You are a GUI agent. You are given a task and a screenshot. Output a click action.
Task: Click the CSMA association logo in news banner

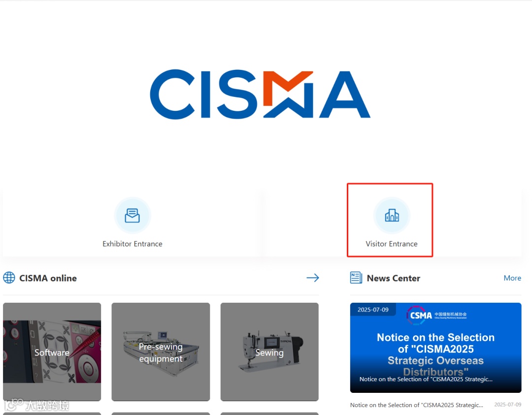(x=436, y=316)
